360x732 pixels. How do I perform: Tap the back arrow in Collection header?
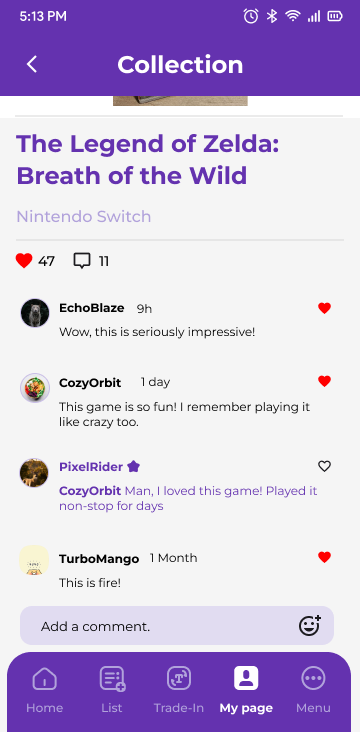pos(32,64)
